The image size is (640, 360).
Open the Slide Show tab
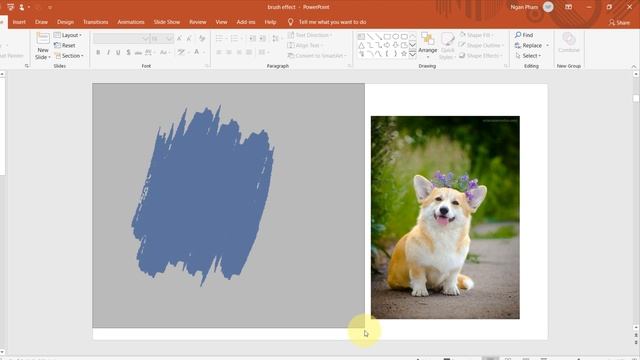167,22
